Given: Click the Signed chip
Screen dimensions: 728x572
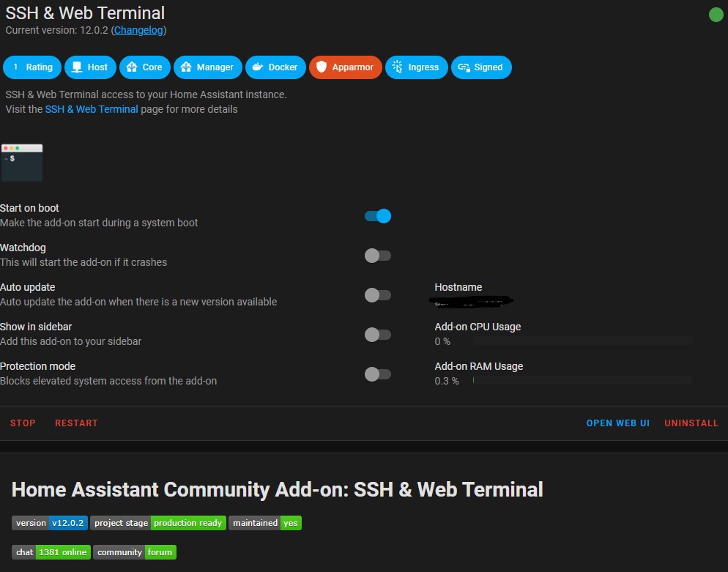Looking at the screenshot, I should click(x=480, y=67).
